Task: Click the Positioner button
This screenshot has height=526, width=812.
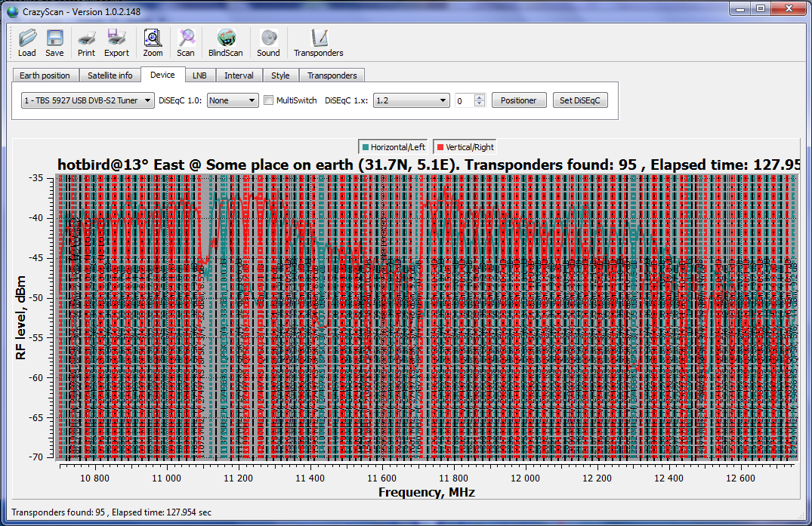Action: 519,100
